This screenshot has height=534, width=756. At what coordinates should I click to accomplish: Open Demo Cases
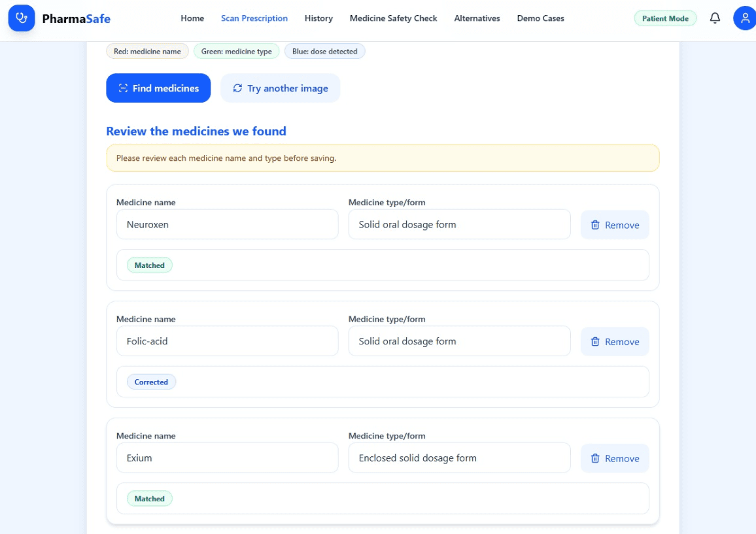click(540, 18)
